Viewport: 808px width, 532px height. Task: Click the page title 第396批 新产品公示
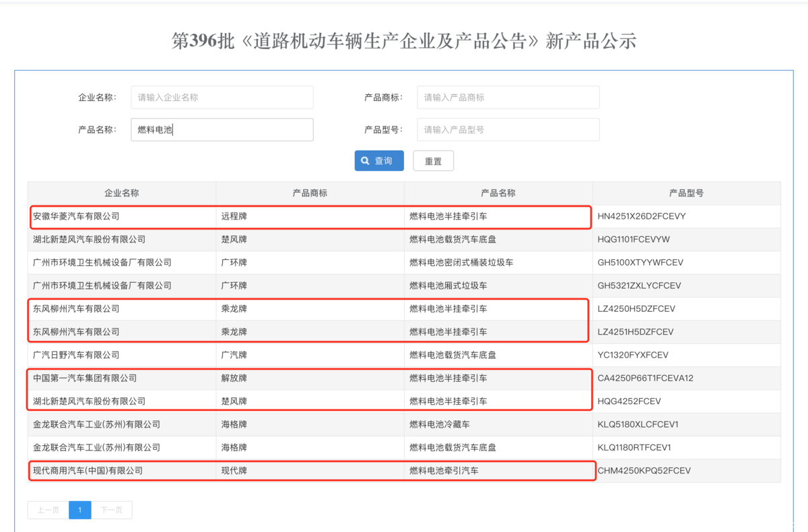[404, 41]
